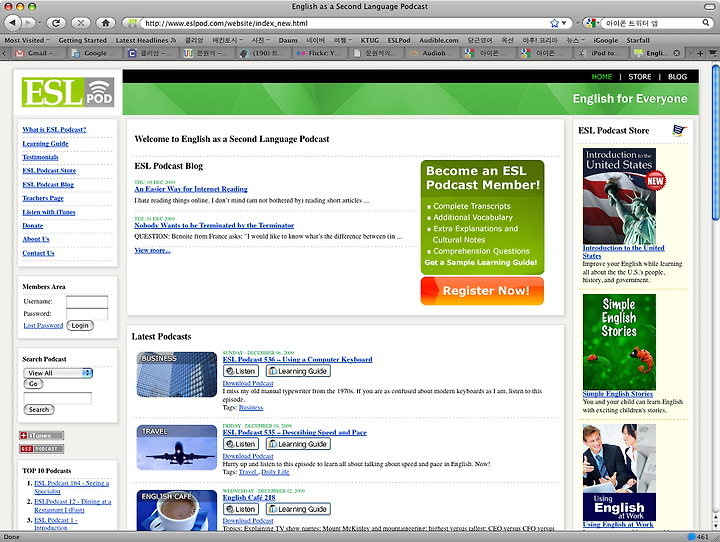Click the Username input field
The width and height of the screenshot is (720, 542).
87,302
